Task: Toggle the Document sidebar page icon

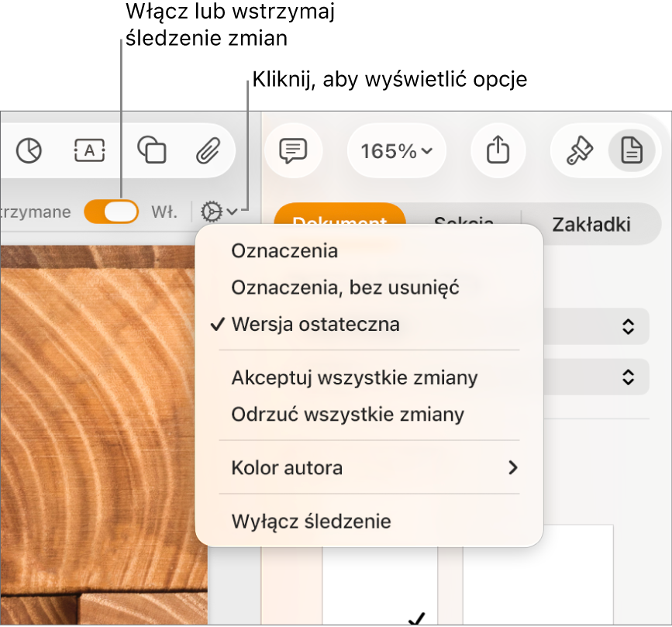Action: click(x=632, y=150)
